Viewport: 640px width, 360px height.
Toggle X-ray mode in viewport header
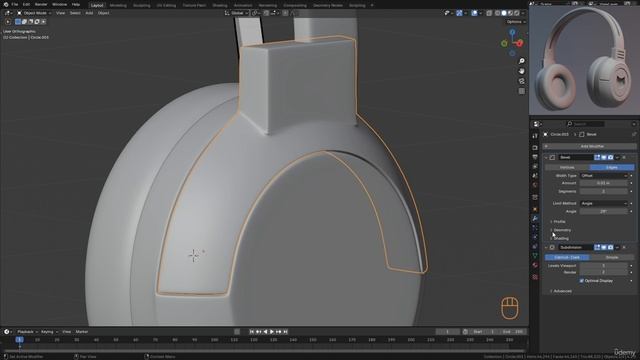click(489, 13)
